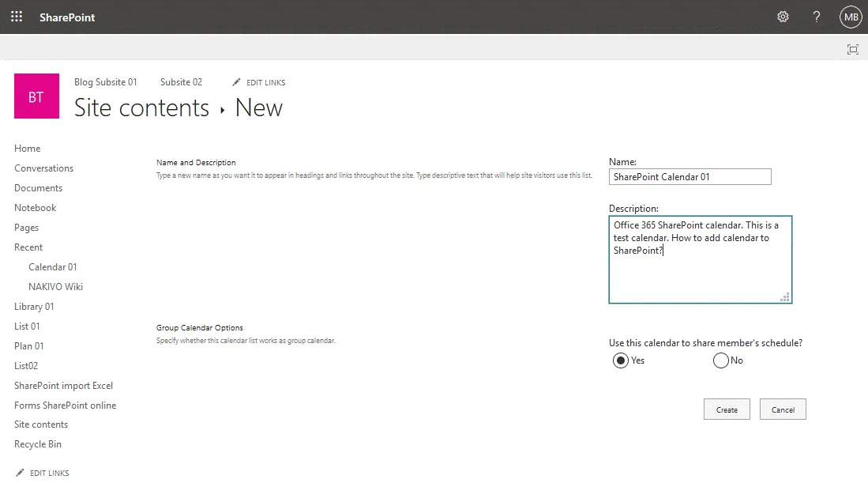Click inside the Name input field
Image resolution: width=868 pixels, height=483 pixels.
pos(690,176)
